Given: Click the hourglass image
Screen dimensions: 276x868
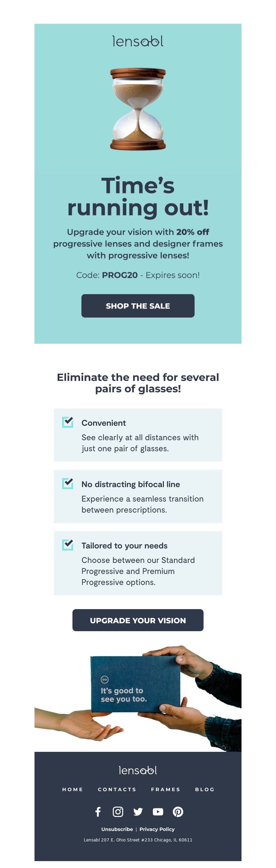Looking at the screenshot, I should point(138,109).
